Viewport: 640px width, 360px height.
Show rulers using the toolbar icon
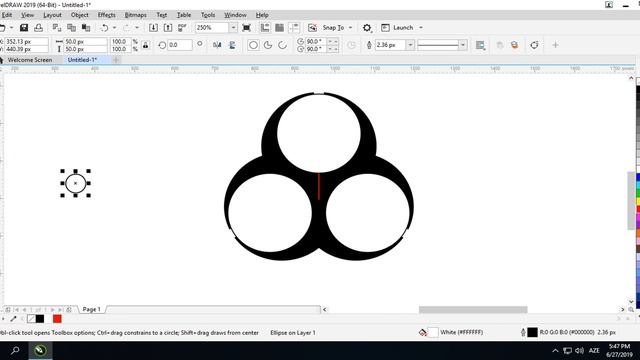point(265,28)
